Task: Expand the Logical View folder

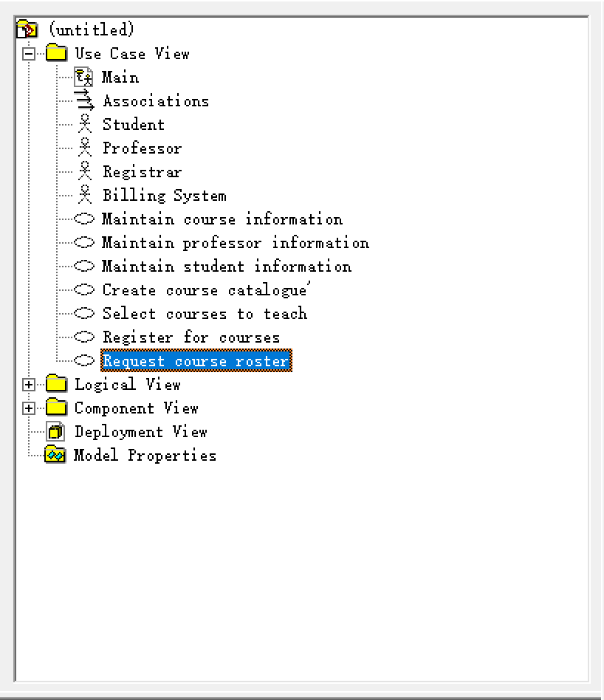Action: click(x=29, y=385)
